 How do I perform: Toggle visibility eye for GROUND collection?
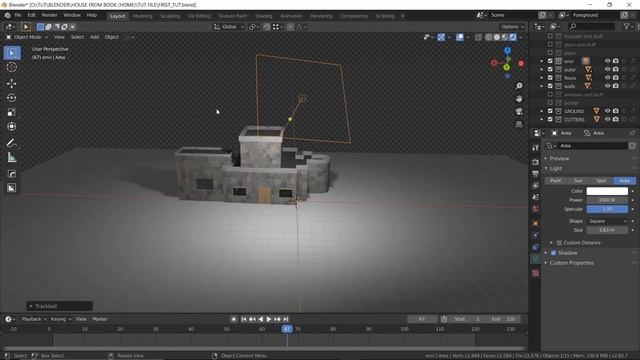(607, 111)
